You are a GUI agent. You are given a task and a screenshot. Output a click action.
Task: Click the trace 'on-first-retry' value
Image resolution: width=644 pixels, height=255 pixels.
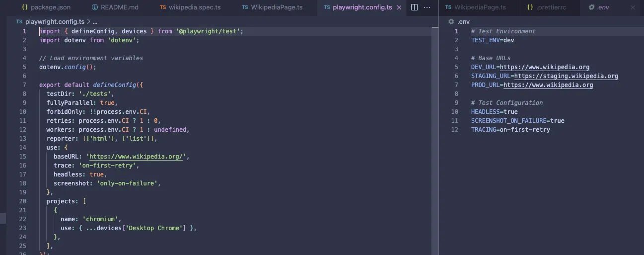[107, 166]
